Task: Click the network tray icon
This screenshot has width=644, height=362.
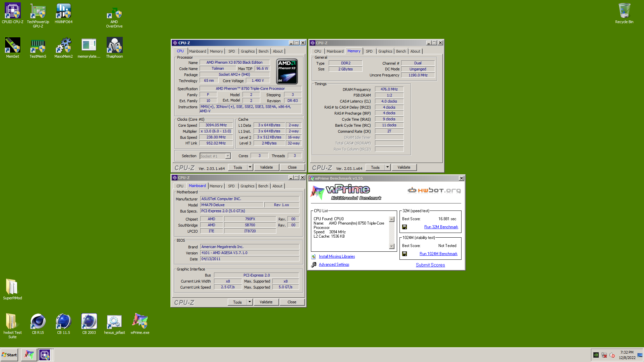Action: 604,355
